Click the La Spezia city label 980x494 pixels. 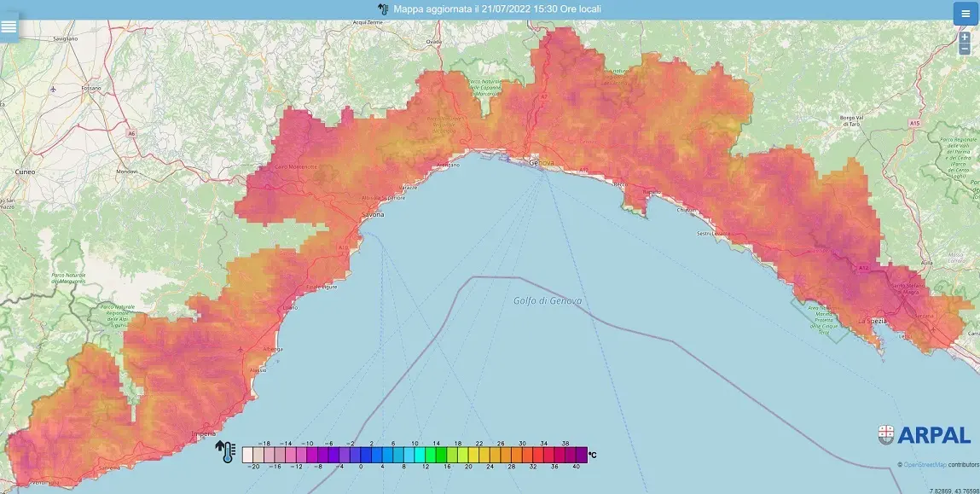click(x=872, y=321)
